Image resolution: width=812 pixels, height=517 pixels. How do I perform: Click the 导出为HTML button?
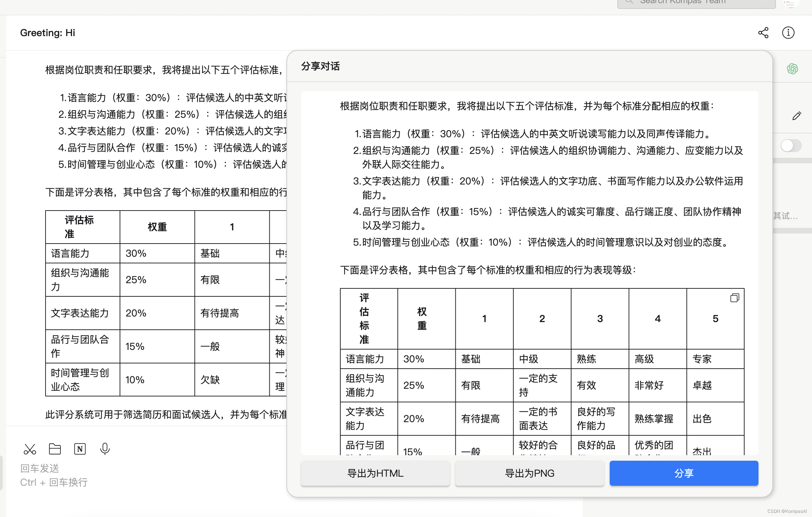click(x=375, y=473)
